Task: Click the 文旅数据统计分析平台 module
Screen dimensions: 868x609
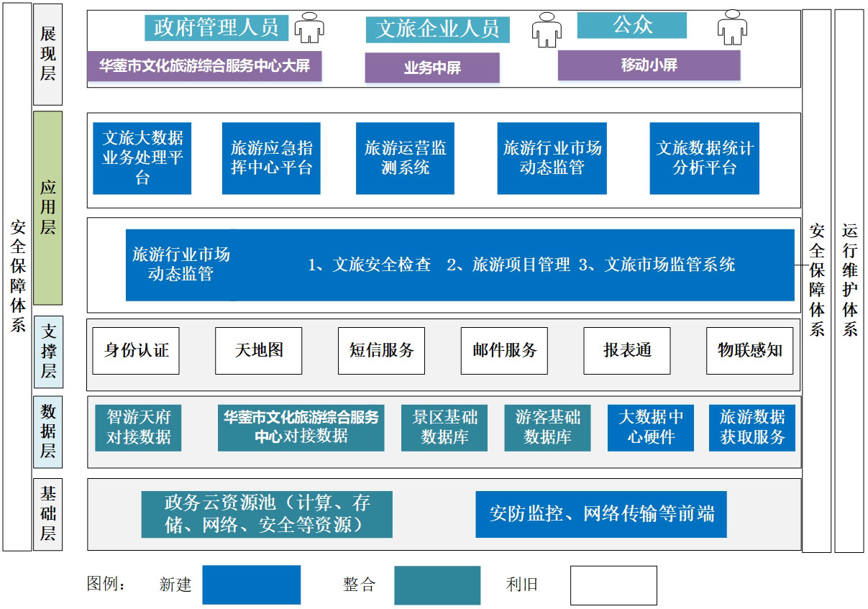Action: pyautogui.click(x=704, y=157)
